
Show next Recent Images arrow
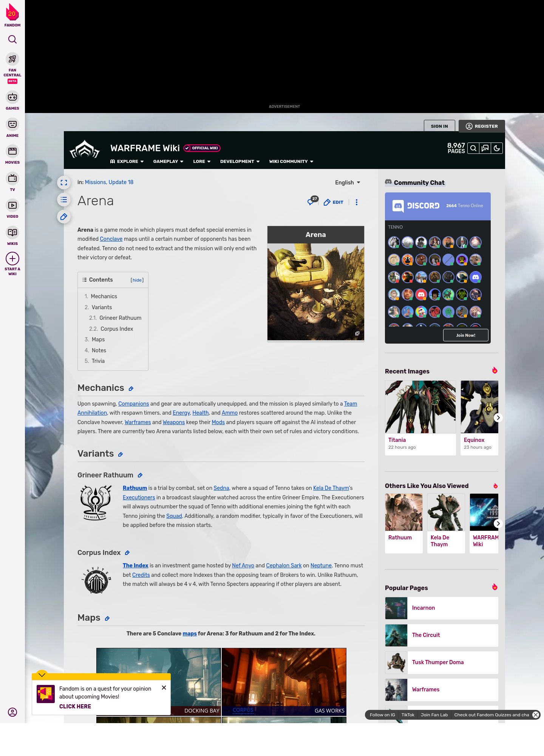tap(498, 418)
